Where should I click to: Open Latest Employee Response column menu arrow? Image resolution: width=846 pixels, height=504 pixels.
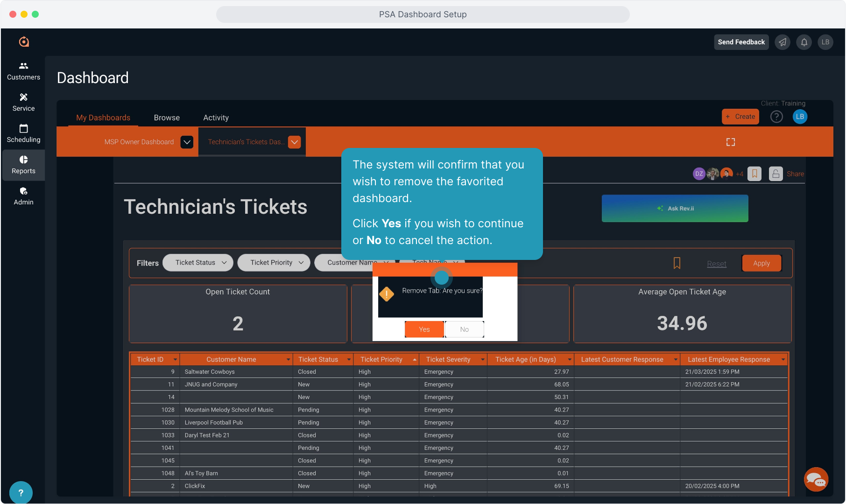tap(783, 359)
